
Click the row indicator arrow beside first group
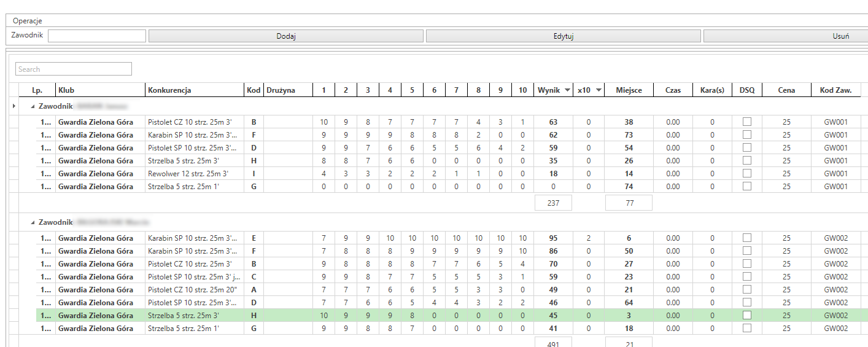tap(14, 106)
